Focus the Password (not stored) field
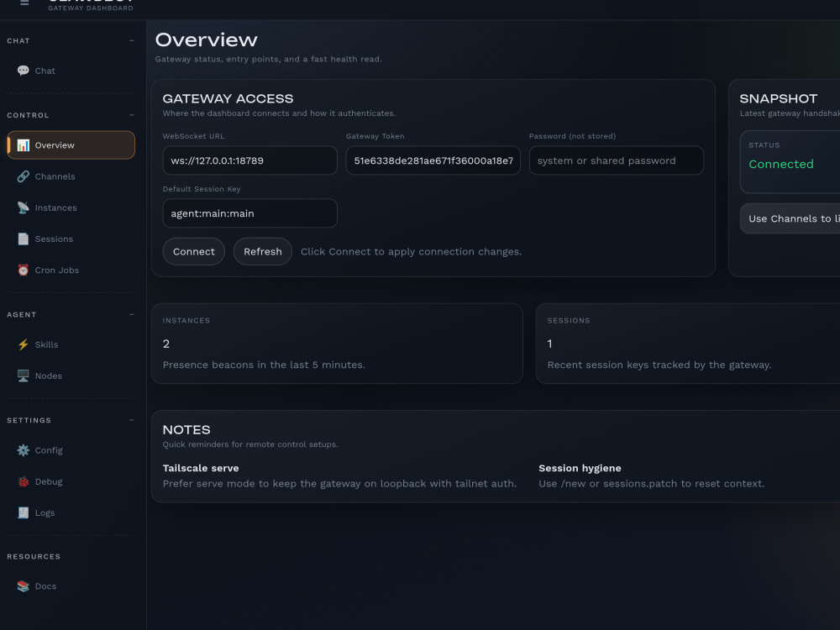This screenshot has width=840, height=630. (x=617, y=160)
